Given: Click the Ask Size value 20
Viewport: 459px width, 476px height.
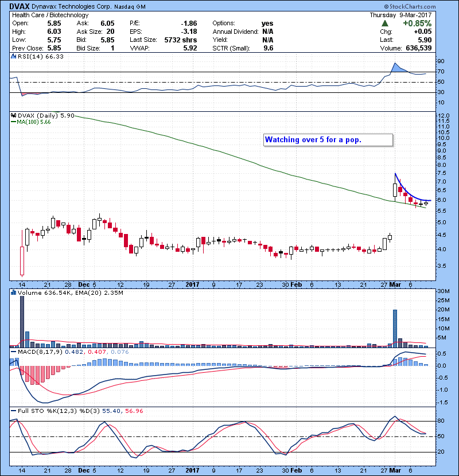Looking at the screenshot, I should pos(110,32).
